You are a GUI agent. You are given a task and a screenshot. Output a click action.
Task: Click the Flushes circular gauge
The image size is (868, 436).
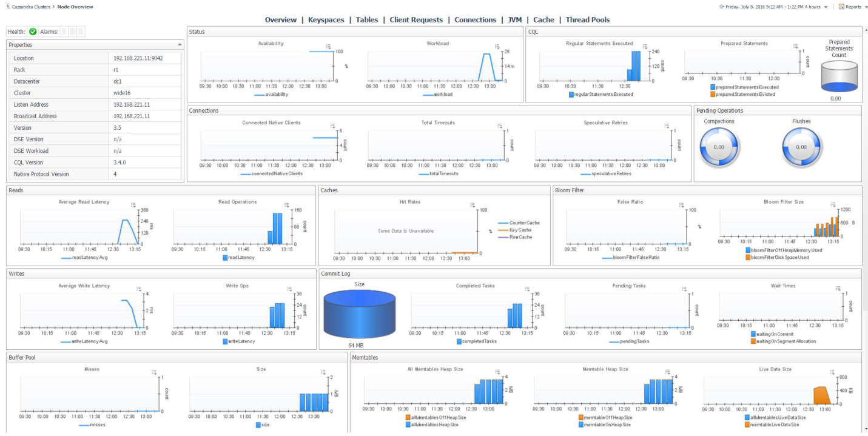pos(801,147)
